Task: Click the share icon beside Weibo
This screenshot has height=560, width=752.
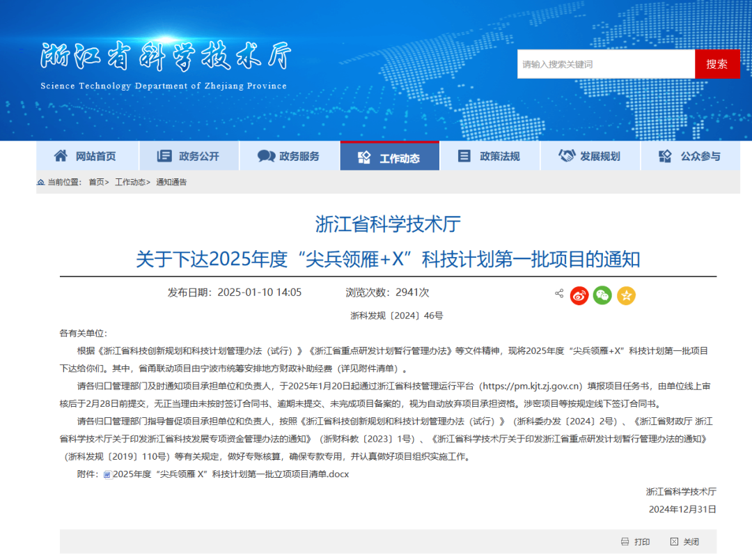Action: (x=559, y=294)
